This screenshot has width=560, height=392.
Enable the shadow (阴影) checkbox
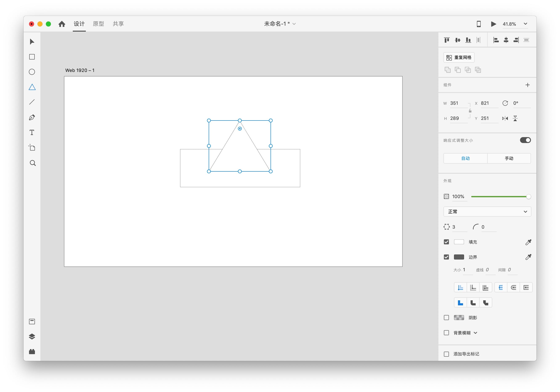(446, 318)
